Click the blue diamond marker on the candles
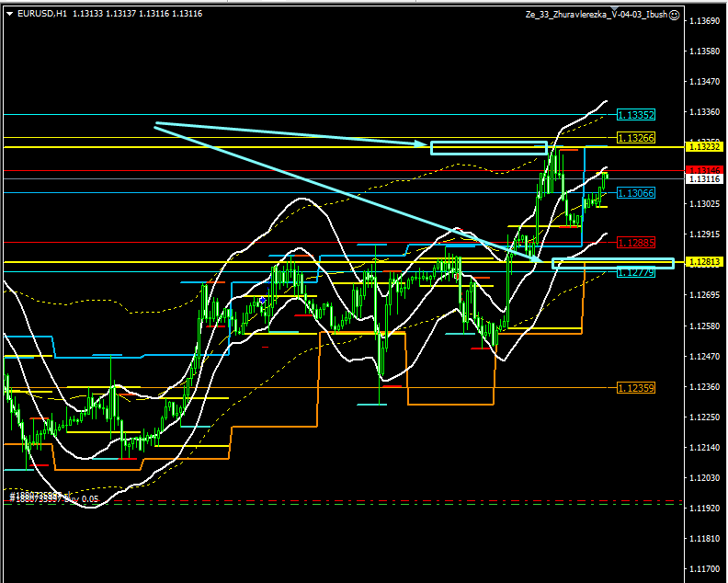The width and height of the screenshot is (728, 583). click(262, 301)
